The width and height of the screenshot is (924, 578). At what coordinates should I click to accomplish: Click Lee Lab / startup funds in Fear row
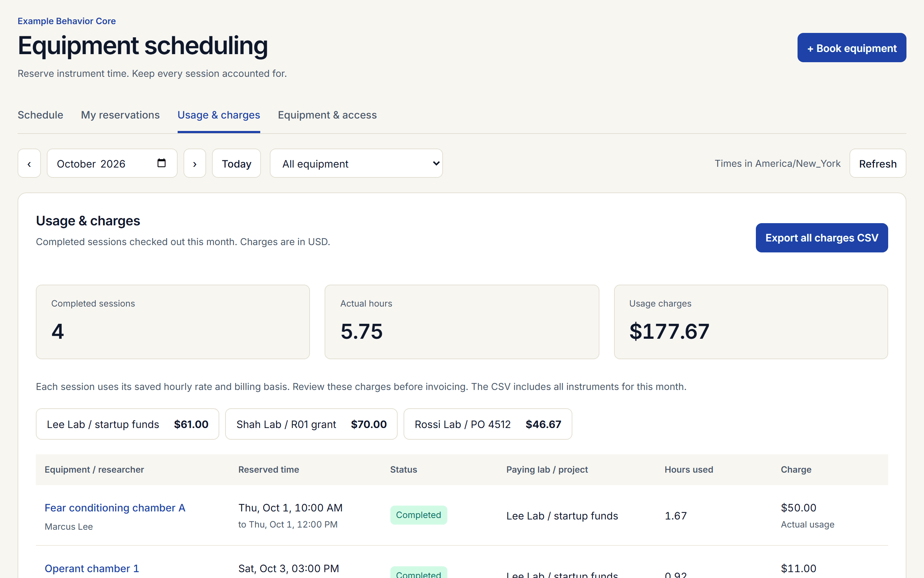(x=562, y=516)
